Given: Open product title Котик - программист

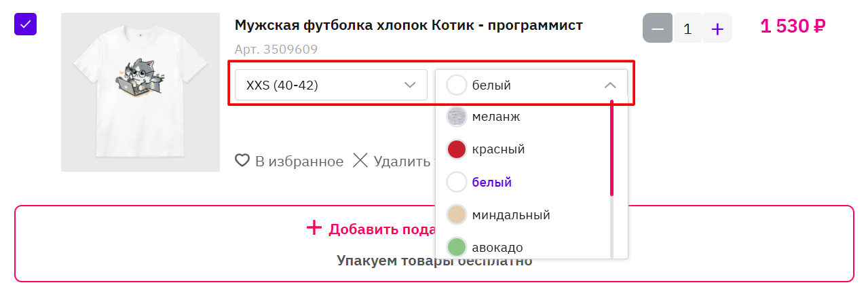Looking at the screenshot, I should [409, 26].
